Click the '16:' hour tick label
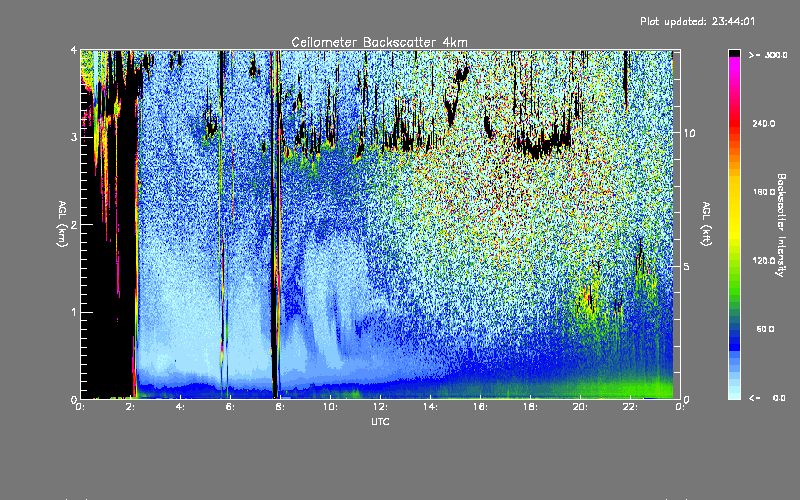Viewport: 800px width, 500px height. pos(480,407)
